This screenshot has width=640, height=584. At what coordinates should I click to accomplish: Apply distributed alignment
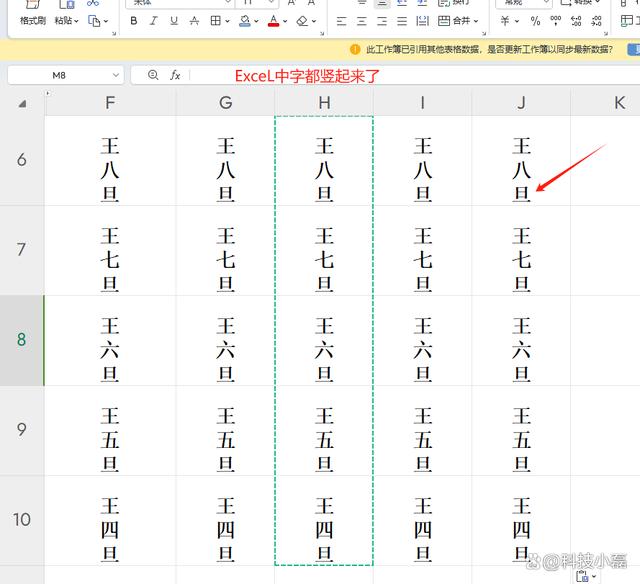[x=422, y=21]
